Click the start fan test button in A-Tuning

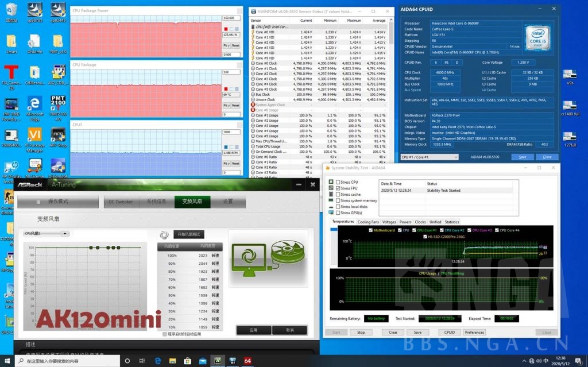[x=189, y=234]
